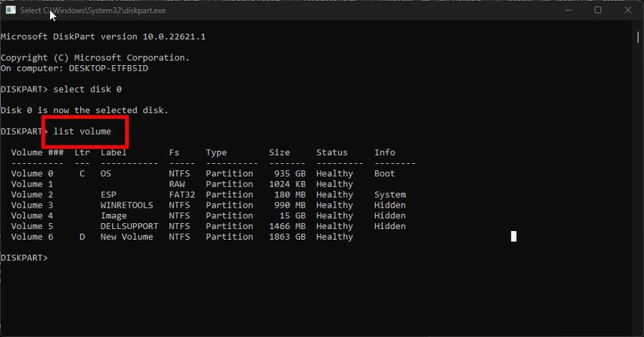
Task: Maximize the diskpart console window
Action: [x=597, y=10]
